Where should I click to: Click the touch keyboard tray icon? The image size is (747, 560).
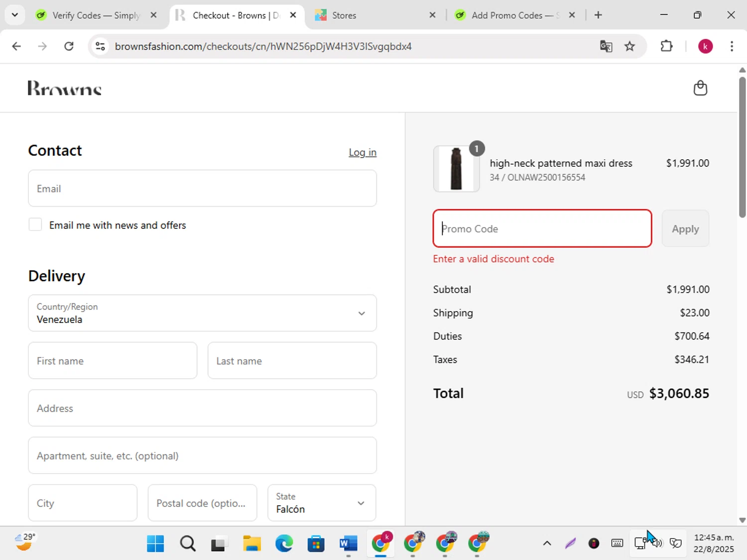pos(617,543)
